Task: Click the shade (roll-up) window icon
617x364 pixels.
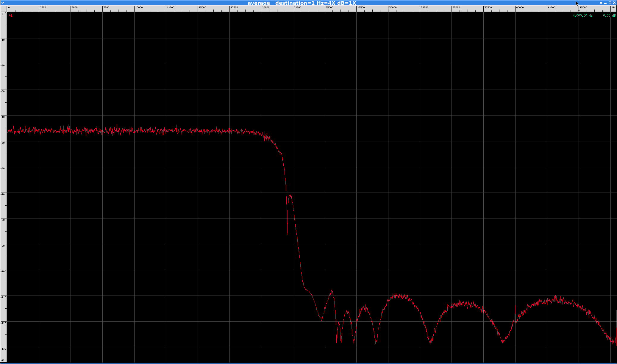Action: coord(601,3)
